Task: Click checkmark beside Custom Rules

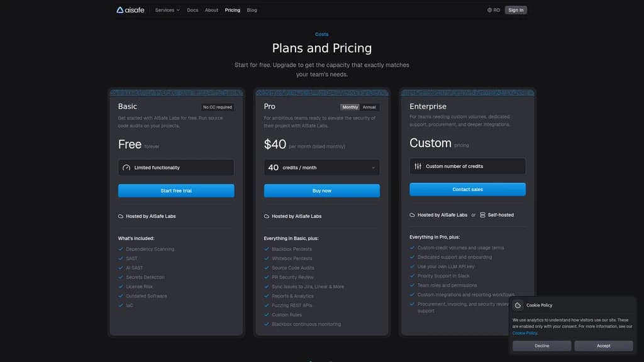Action: coord(267,315)
